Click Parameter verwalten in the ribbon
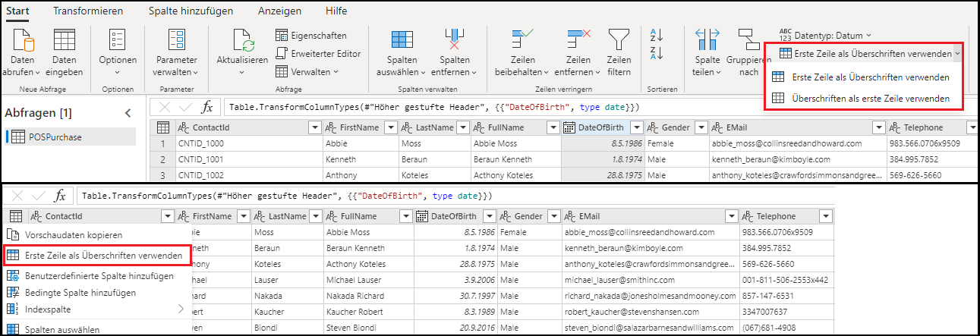Viewport: 980px width, 336px height. [x=176, y=53]
